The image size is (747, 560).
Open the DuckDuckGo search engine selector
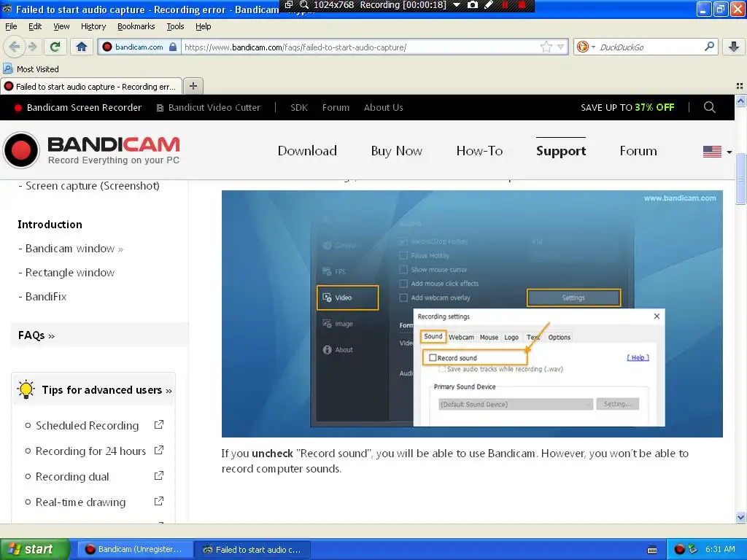click(x=586, y=47)
